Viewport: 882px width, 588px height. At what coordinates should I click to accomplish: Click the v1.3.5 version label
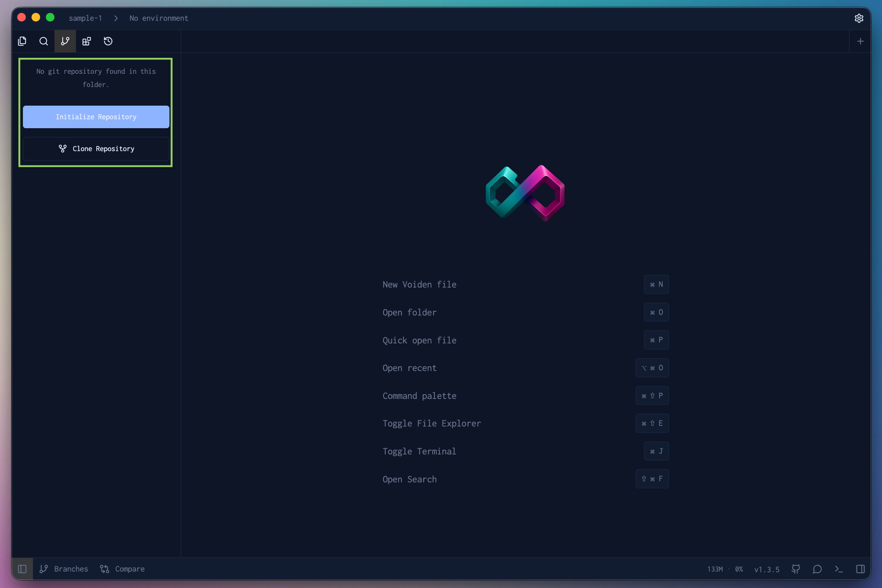click(766, 569)
